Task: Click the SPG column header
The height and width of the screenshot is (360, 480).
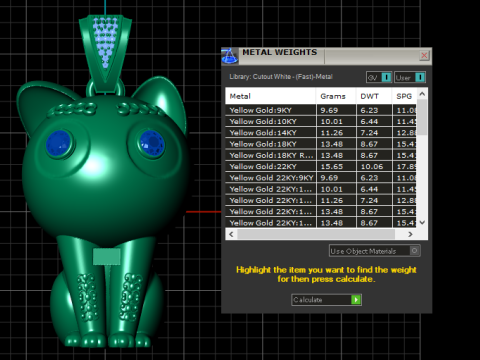Action: (x=404, y=96)
